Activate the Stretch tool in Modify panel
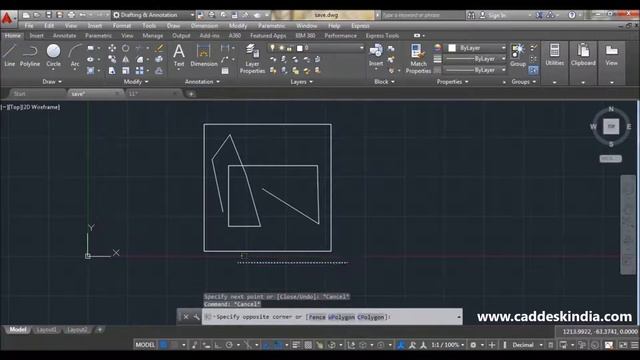Image resolution: width=640 pixels, height=360 pixels. click(x=112, y=71)
